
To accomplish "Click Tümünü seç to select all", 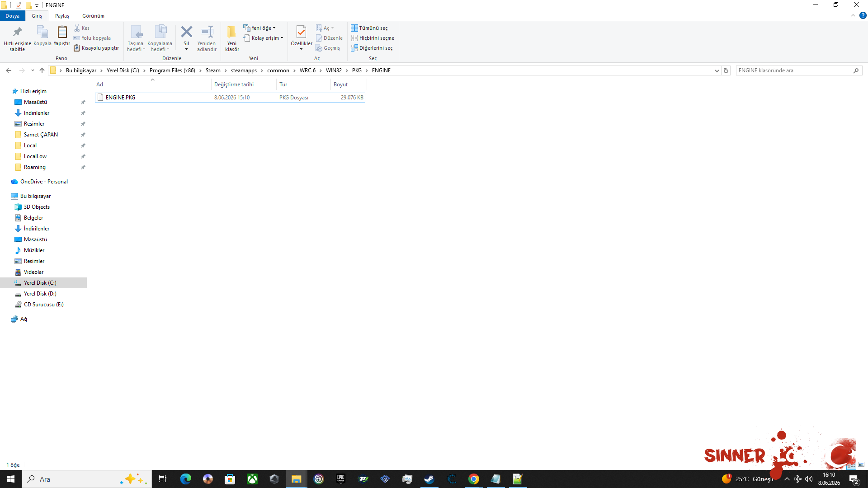I will pos(369,28).
